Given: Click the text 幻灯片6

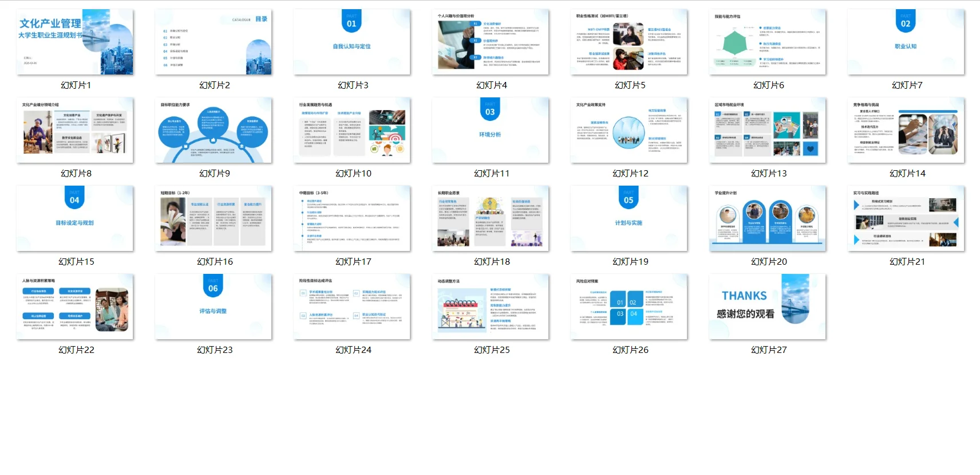Looking at the screenshot, I should [769, 85].
